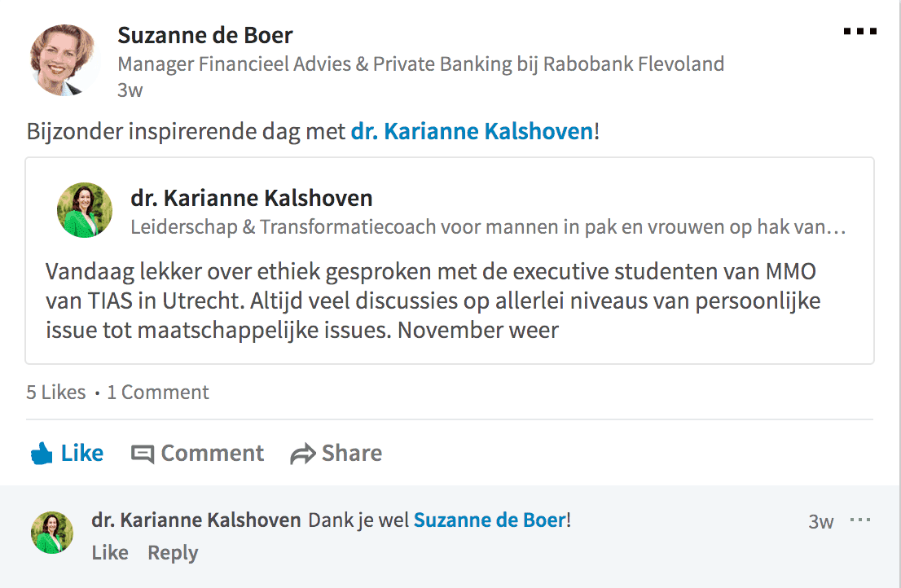Follow the dr. Karianne Kalshoven mention link
The width and height of the screenshot is (901, 588).
click(x=471, y=132)
